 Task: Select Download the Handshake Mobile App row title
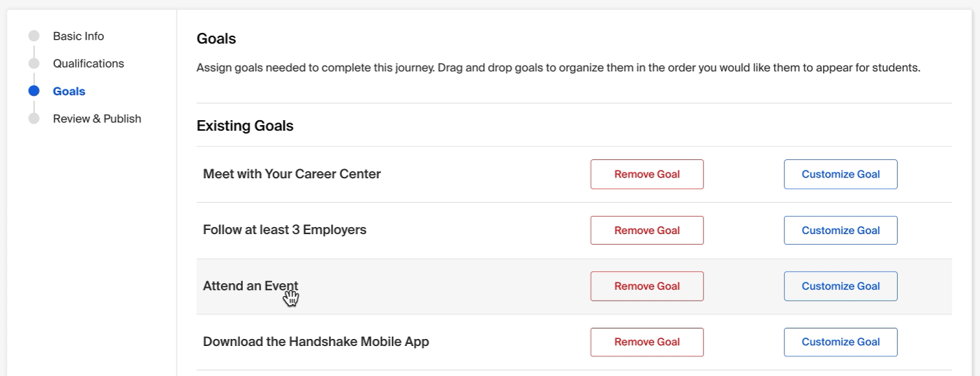tap(316, 342)
